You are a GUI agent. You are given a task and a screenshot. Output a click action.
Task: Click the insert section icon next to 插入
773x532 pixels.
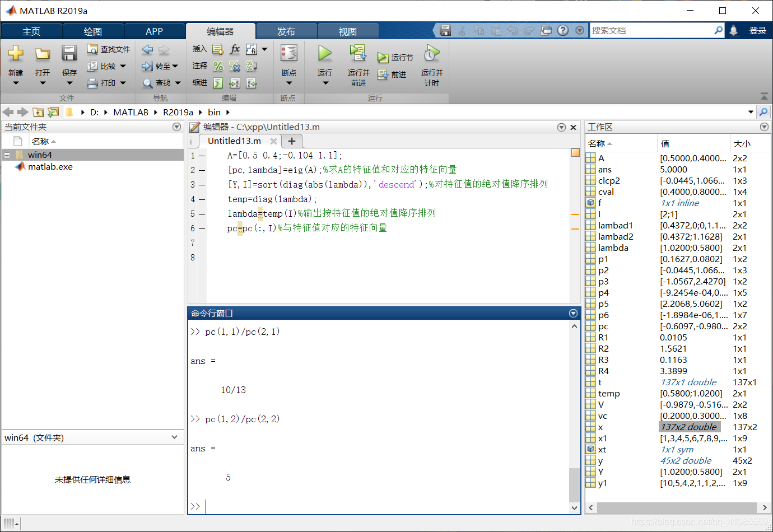tap(218, 49)
